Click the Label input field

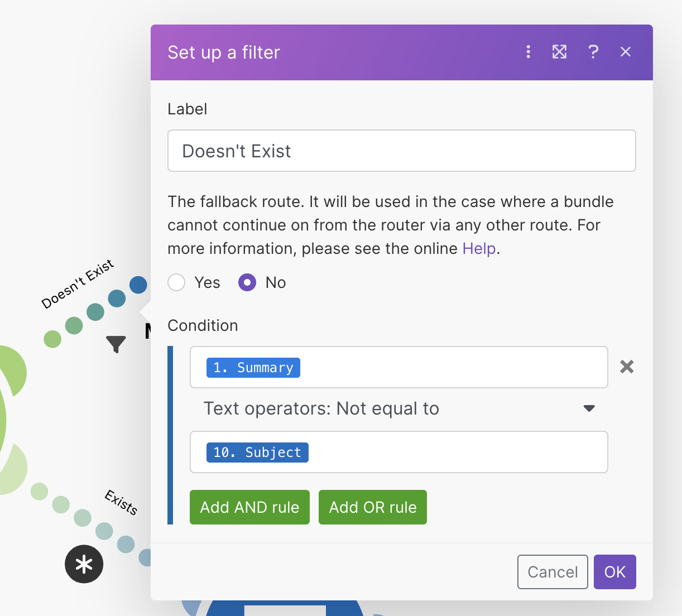coord(402,151)
